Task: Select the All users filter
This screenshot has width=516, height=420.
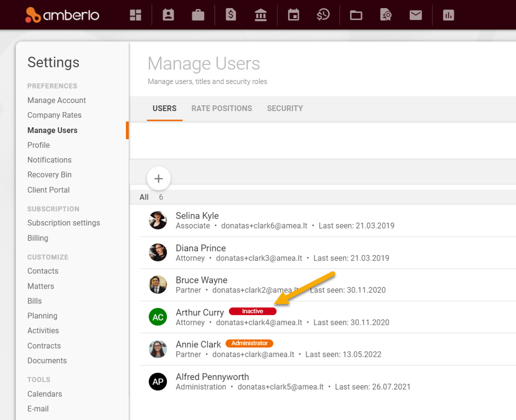Action: (144, 197)
